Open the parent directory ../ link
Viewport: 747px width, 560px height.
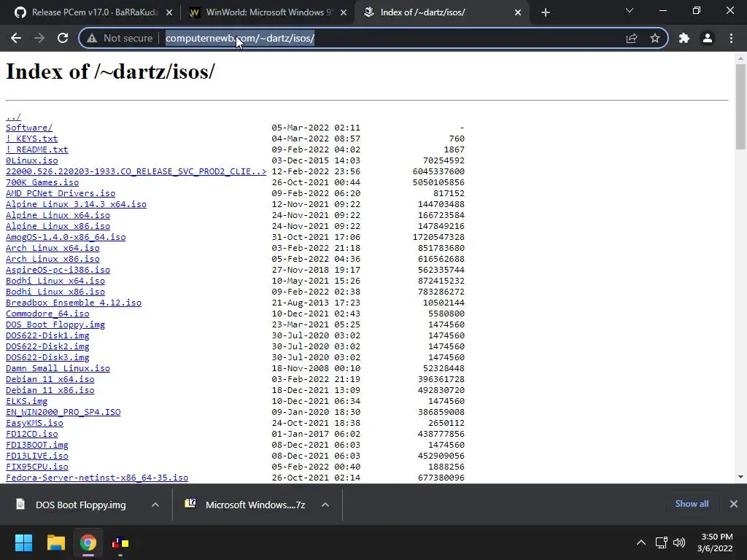click(13, 117)
